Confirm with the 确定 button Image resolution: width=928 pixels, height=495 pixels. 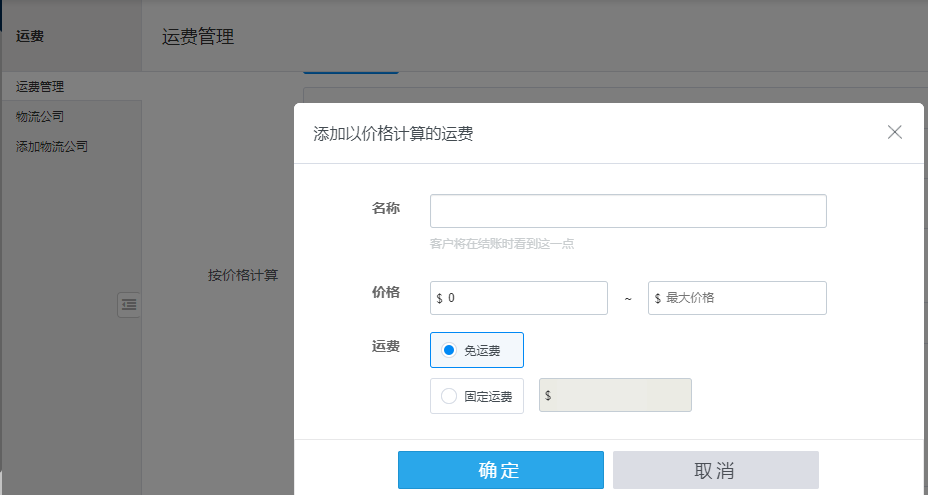coord(500,470)
